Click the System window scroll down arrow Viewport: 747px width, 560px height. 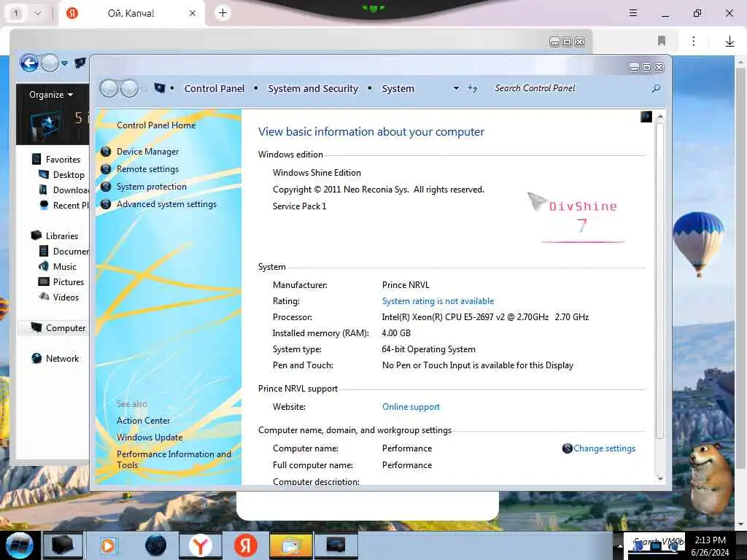pyautogui.click(x=659, y=478)
